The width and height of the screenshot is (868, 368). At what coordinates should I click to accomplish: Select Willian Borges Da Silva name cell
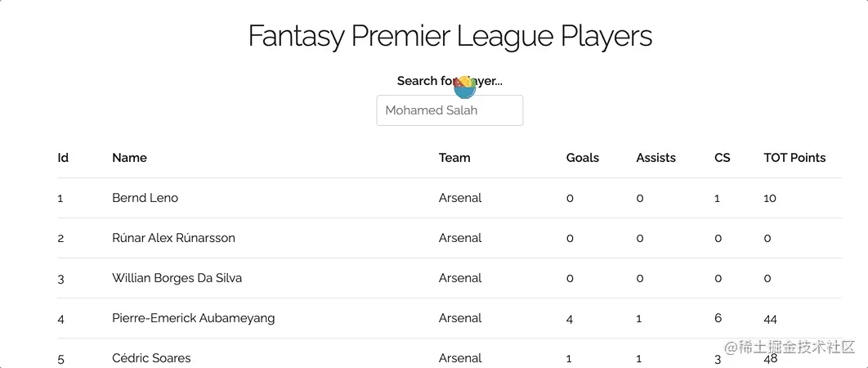pos(177,278)
